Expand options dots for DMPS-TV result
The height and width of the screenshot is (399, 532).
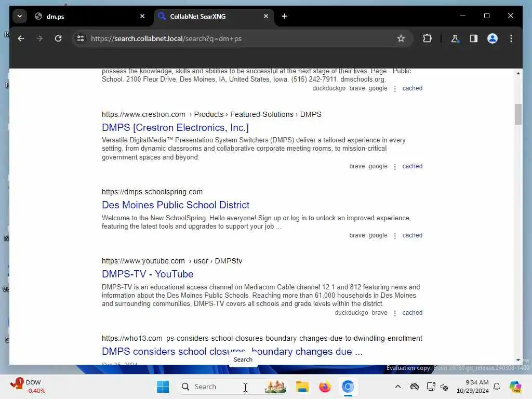tap(395, 313)
